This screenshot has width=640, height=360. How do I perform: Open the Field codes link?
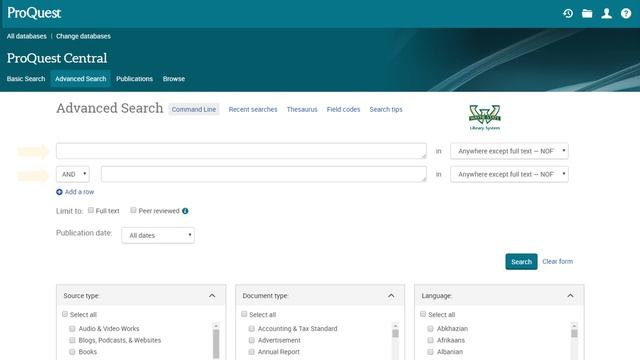343,109
